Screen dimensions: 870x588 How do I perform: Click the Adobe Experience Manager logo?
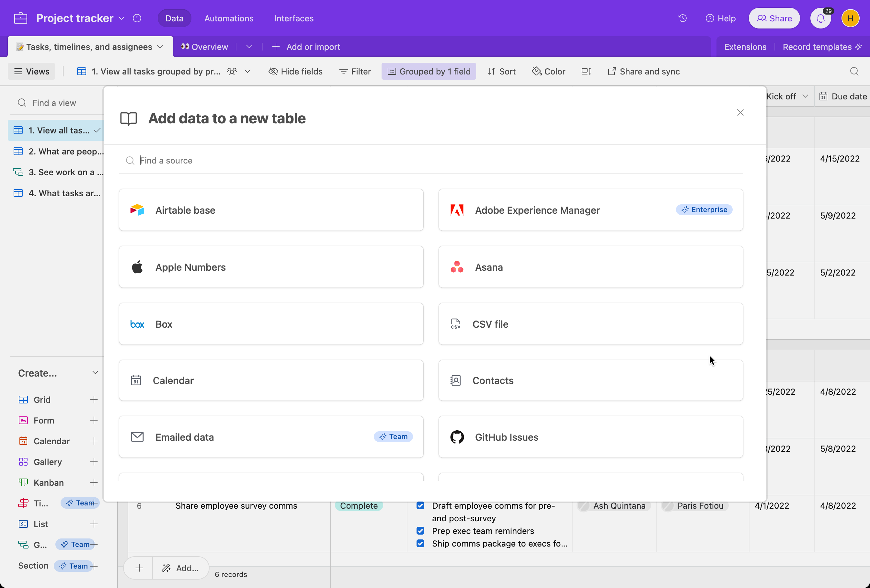(457, 210)
